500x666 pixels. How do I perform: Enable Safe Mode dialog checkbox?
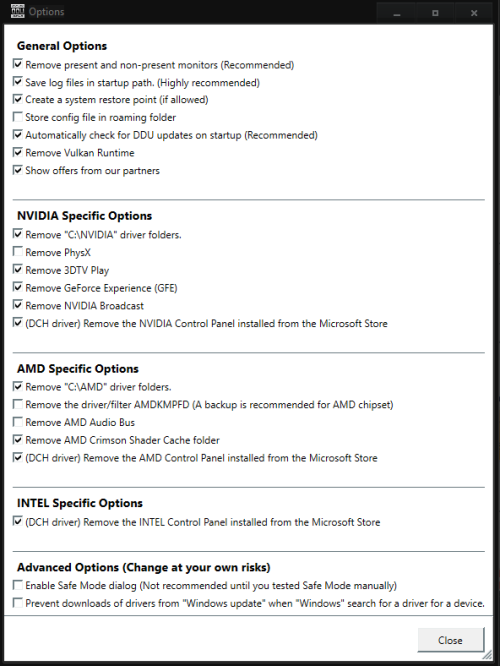tap(17, 585)
